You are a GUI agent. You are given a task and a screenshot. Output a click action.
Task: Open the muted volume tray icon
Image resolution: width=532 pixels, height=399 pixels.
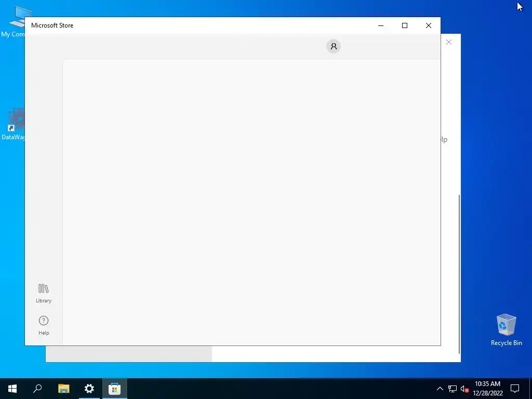[464, 389]
